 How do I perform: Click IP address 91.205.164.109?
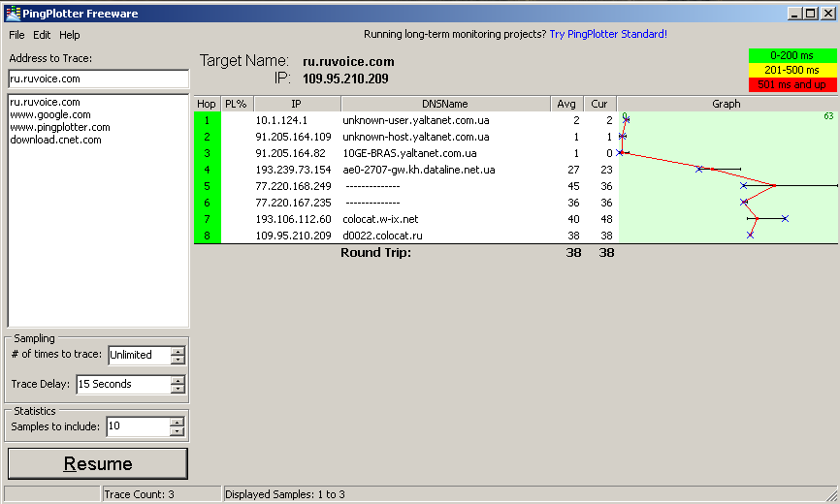[293, 137]
